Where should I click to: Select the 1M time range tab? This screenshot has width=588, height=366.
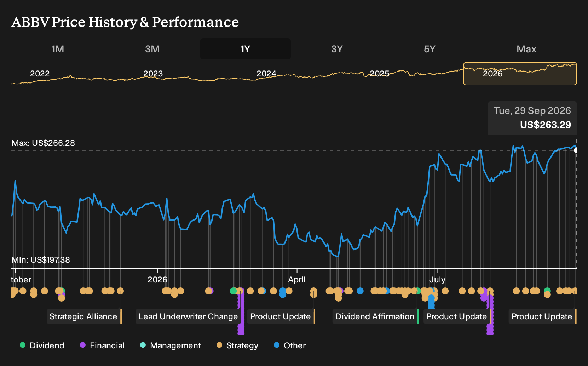click(58, 49)
